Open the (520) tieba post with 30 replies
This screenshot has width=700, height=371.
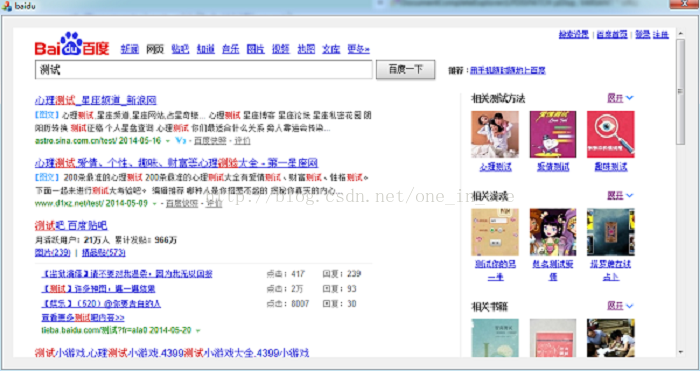(x=101, y=304)
